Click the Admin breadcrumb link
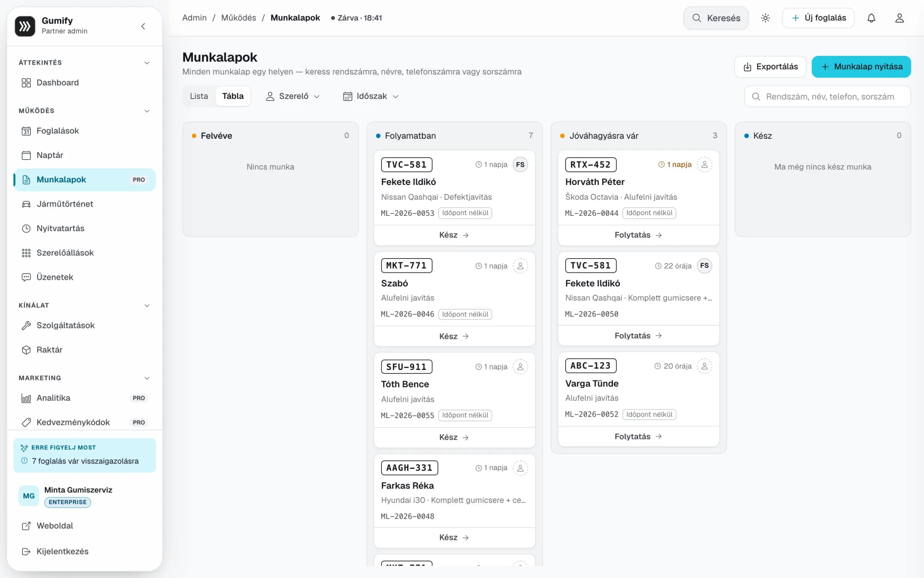Viewport: 924px width, 578px height. 194,18
